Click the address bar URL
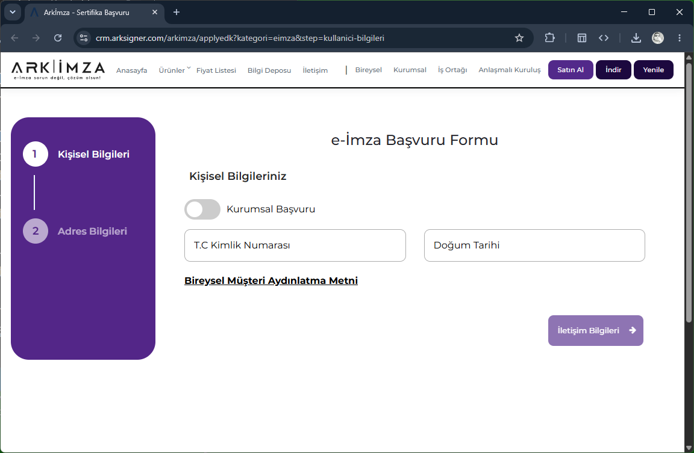Image resolution: width=694 pixels, height=453 pixels. 240,38
